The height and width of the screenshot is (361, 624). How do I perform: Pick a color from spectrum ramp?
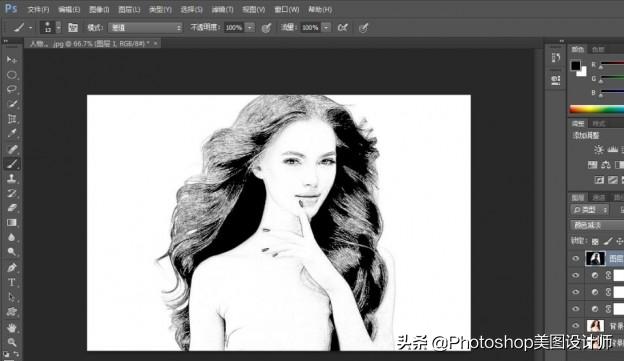[x=597, y=109]
